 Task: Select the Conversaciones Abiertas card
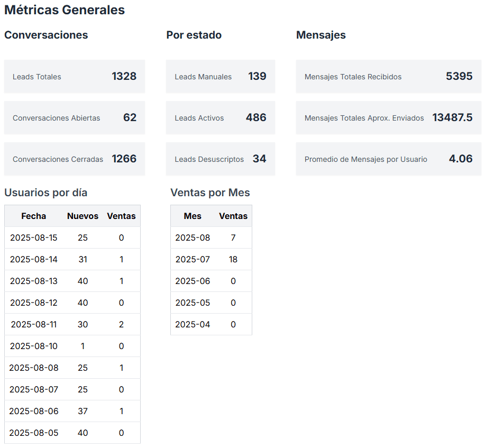click(x=74, y=118)
